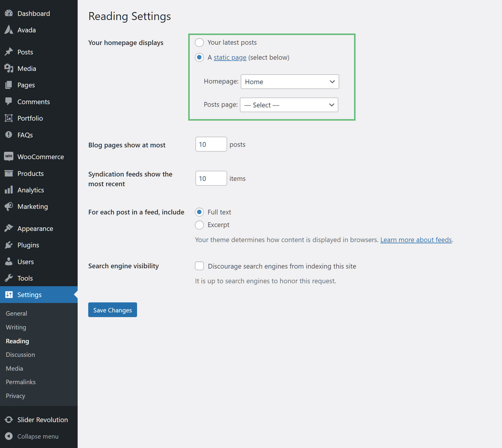
Task: Click the Collapse menu arrow icon
Action: coord(9,436)
